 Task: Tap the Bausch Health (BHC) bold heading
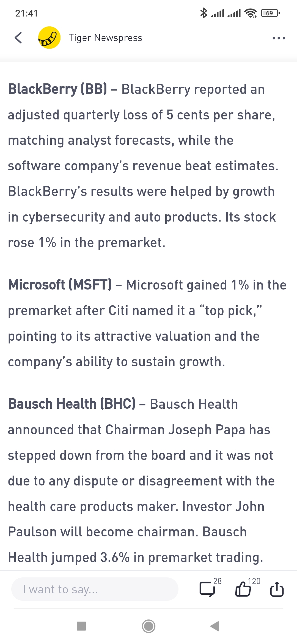point(72,404)
